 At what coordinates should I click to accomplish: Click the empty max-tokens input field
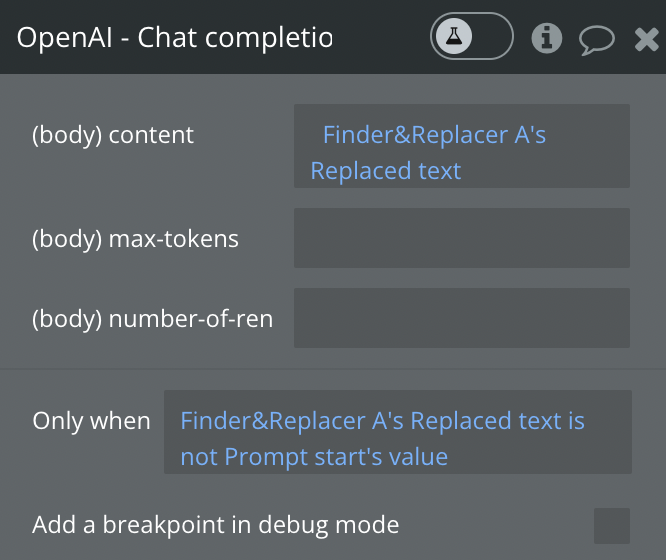pyautogui.click(x=461, y=238)
